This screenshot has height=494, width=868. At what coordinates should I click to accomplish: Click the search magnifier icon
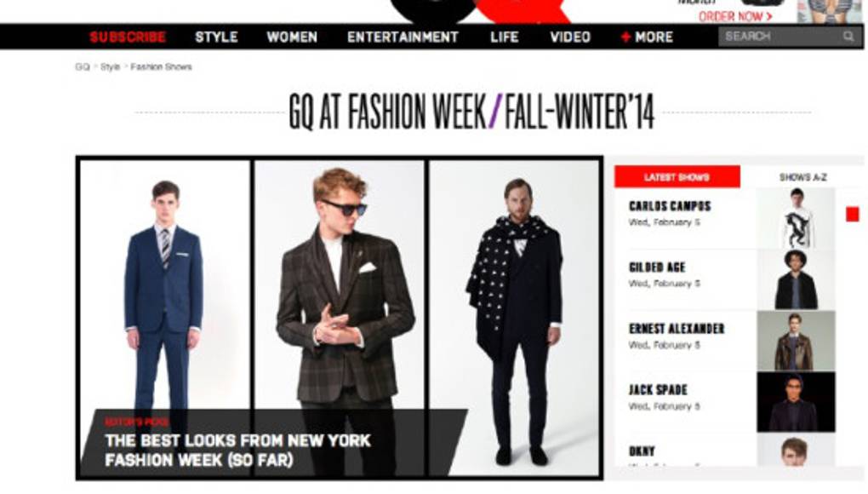[x=848, y=37]
